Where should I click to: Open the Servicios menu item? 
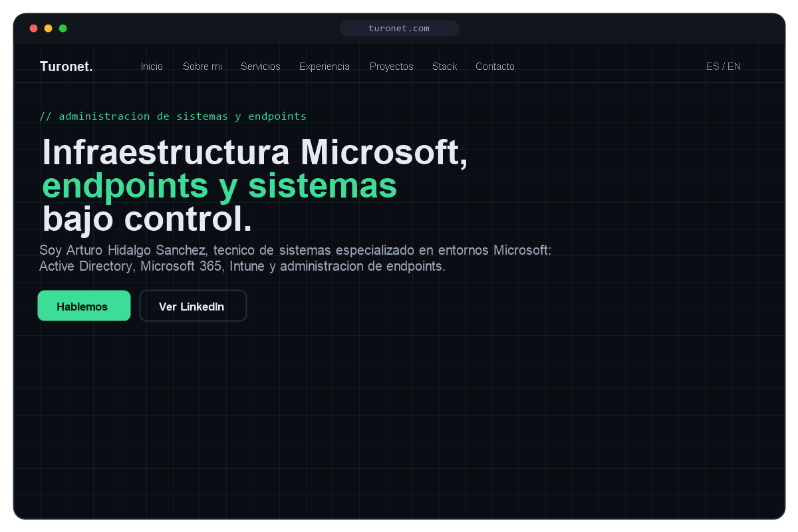pos(261,66)
